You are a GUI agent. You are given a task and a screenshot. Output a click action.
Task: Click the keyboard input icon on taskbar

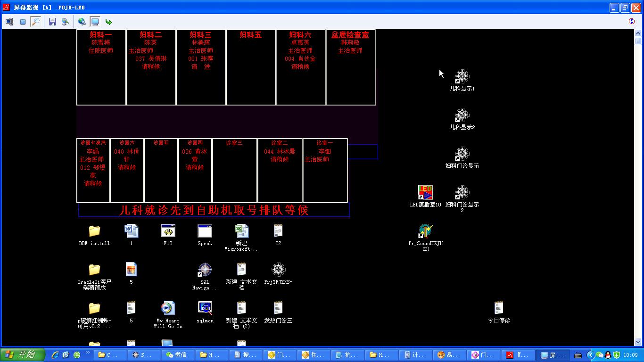coord(578,355)
